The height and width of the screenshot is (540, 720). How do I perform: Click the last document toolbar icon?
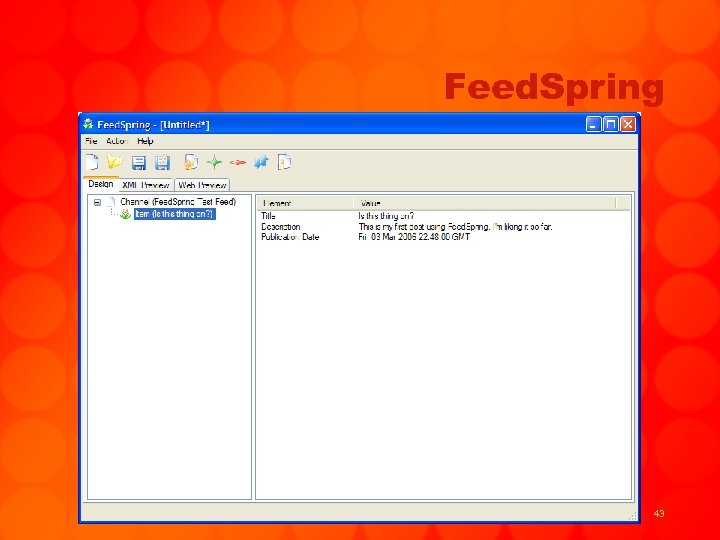tap(285, 162)
